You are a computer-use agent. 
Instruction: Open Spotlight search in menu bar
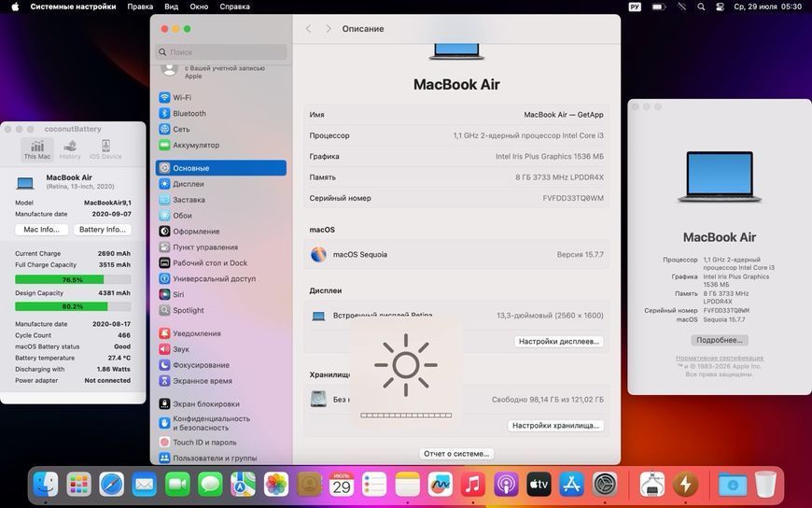[x=701, y=7]
